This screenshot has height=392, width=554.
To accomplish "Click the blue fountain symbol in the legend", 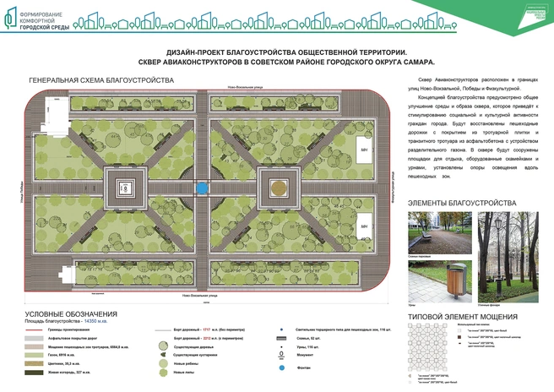I will [x=281, y=368].
